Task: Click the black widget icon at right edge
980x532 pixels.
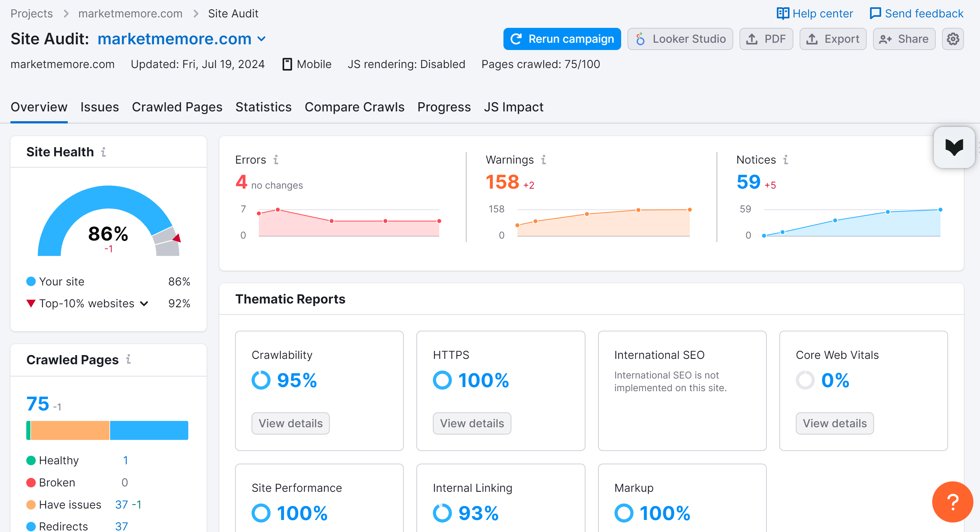Action: (954, 148)
